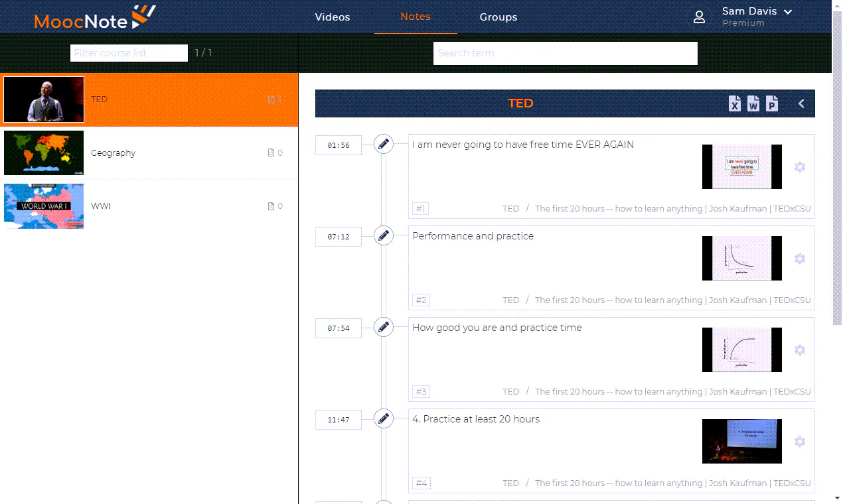The width and height of the screenshot is (843, 504).
Task: Click the user profile avatar icon
Action: (x=699, y=17)
